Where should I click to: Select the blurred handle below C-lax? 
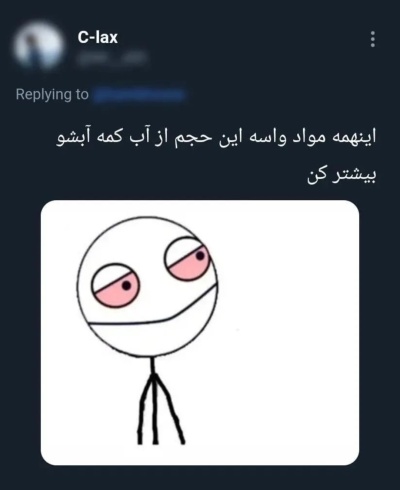coord(111,59)
